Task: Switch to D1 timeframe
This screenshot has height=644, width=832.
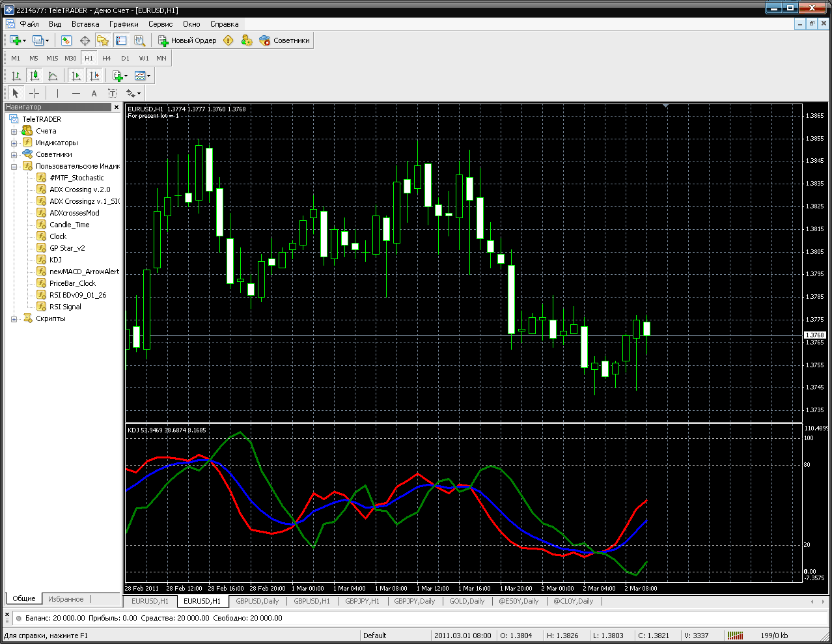Action: click(x=125, y=58)
